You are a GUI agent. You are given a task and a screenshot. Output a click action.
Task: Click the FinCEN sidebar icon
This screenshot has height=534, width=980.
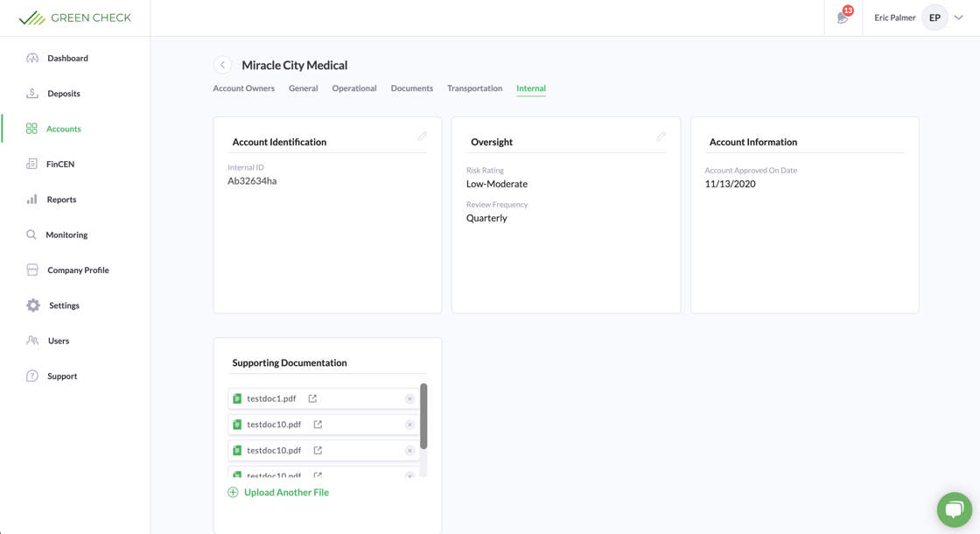31,164
